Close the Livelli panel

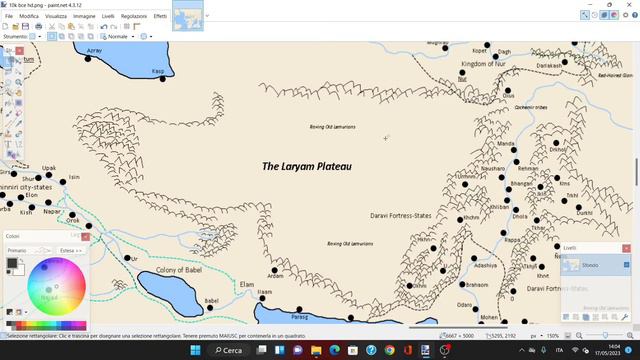click(627, 248)
